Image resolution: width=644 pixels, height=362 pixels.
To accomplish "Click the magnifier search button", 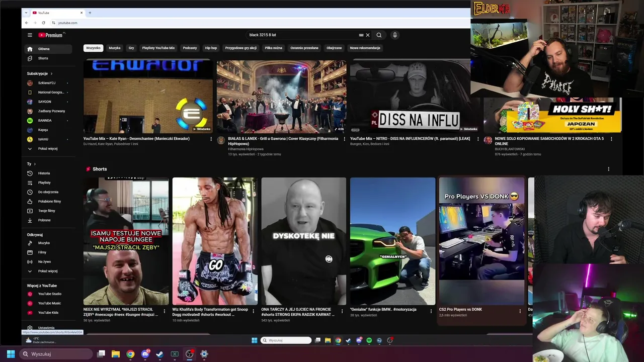I will [379, 35].
